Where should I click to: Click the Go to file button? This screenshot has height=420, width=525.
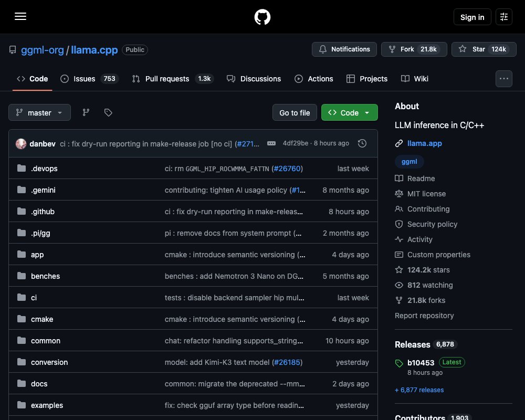[x=295, y=112]
